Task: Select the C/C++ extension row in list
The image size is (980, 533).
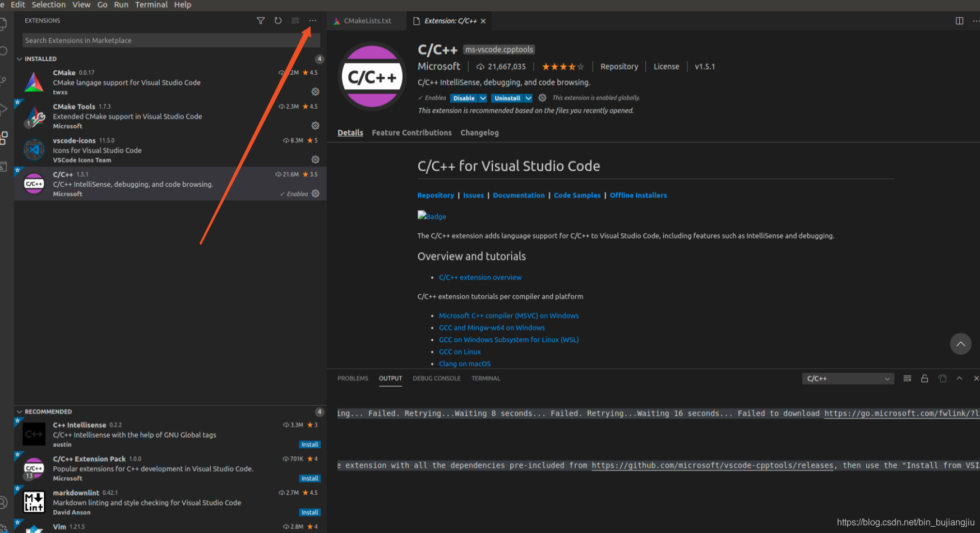Action: tap(170, 183)
